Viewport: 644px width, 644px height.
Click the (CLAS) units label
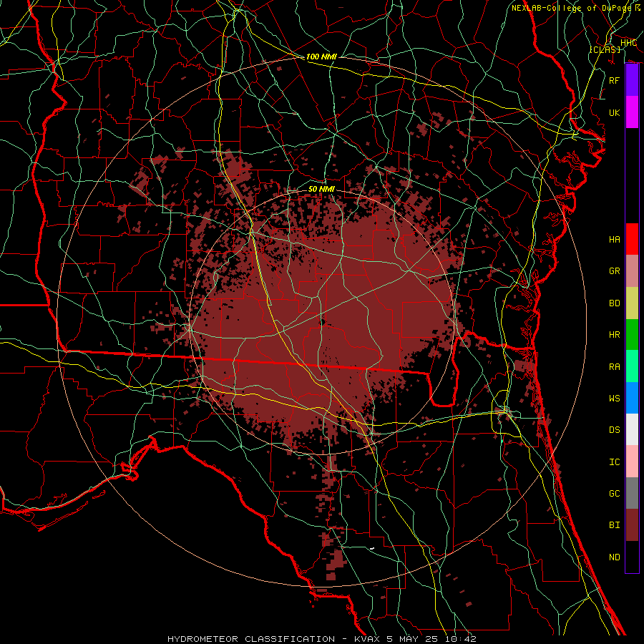pos(605,49)
